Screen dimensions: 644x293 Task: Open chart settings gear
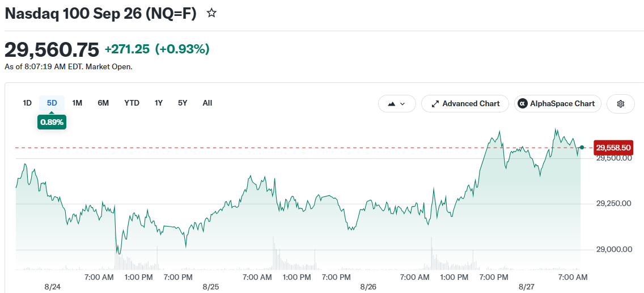pos(621,104)
